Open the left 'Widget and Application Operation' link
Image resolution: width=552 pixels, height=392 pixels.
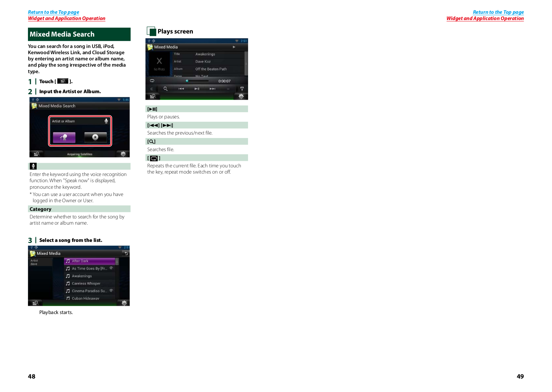pyautogui.click(x=67, y=18)
